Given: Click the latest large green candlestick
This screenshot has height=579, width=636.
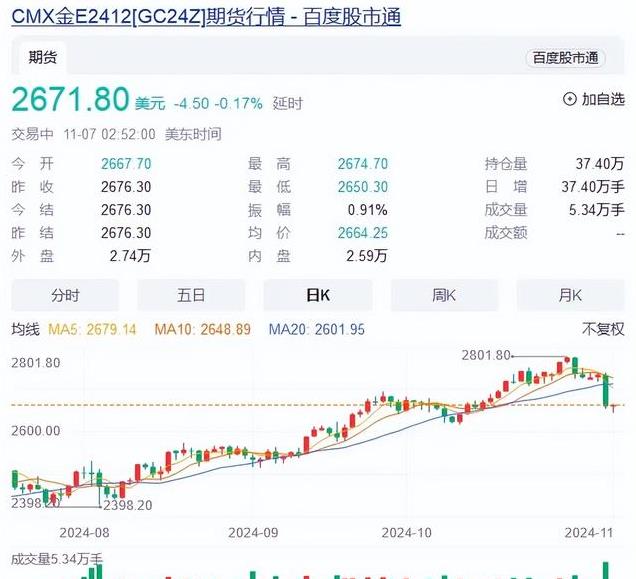Looking at the screenshot, I should 606,390.
